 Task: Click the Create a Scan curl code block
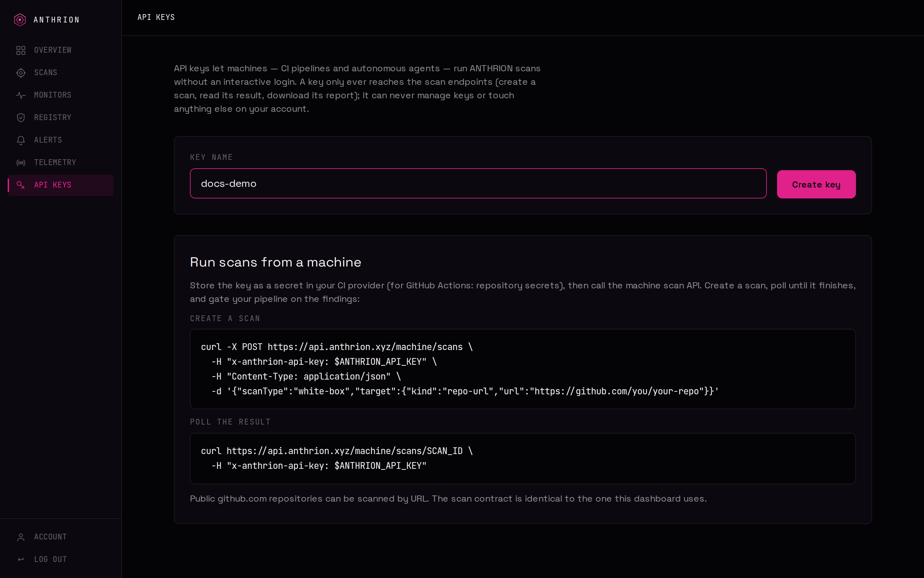point(523,369)
